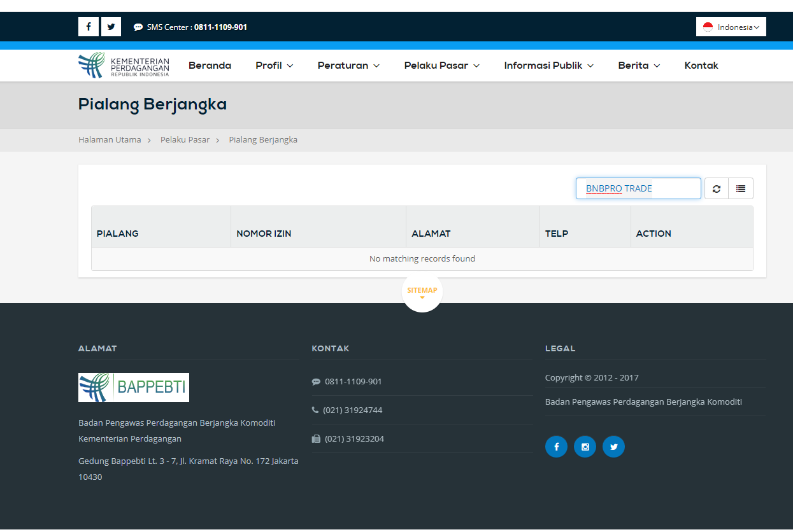Go to the Beranda menu item

click(210, 66)
